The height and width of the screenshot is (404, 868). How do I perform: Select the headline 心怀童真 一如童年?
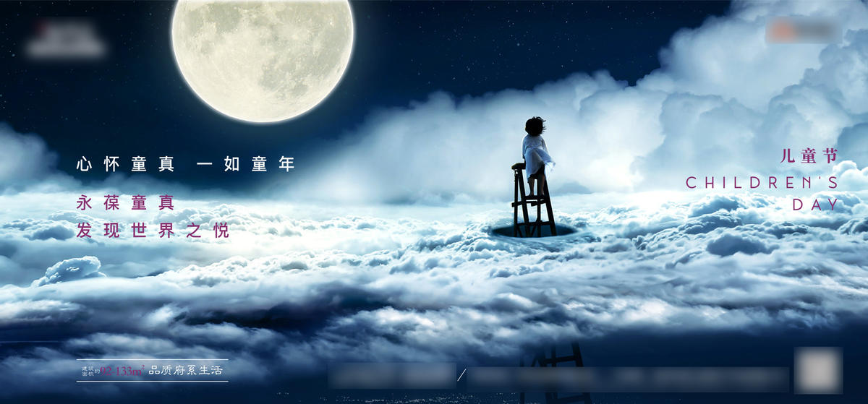coord(186,165)
